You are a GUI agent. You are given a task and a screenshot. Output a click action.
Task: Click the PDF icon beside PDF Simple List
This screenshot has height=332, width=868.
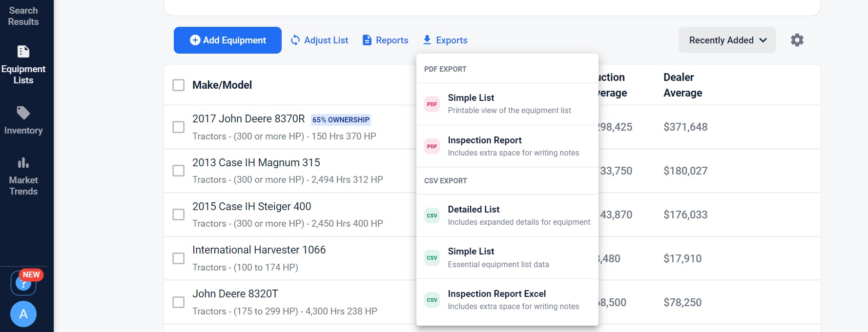coord(432,104)
